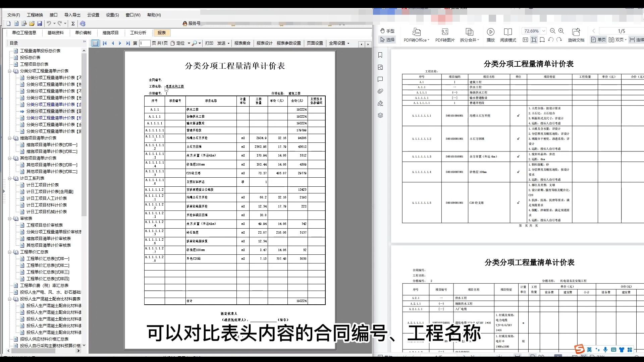Open the 定位 dropdown
The width and height of the screenshot is (644, 362).
point(180,43)
